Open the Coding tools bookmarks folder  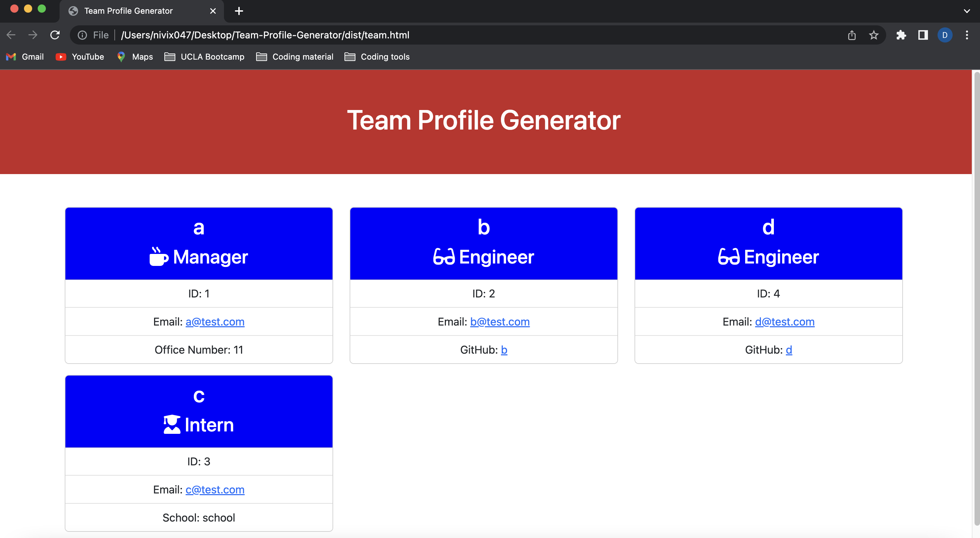[377, 56]
